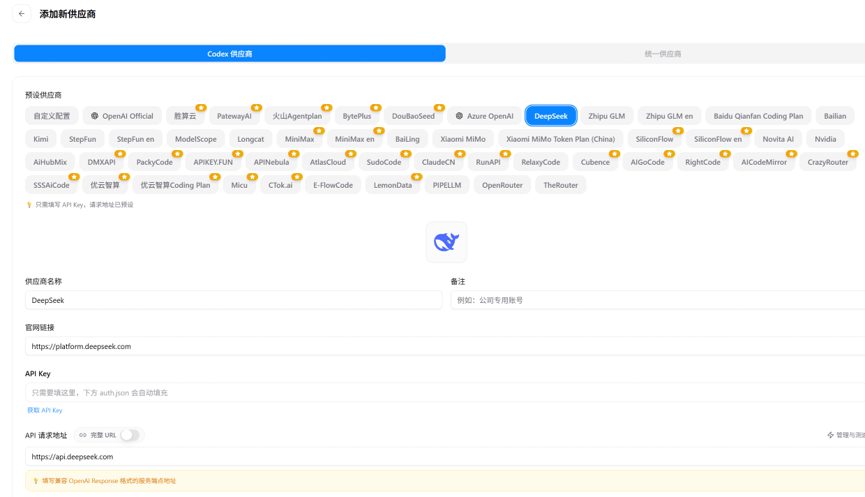Viewport: 865px width, 497px height.
Task: Pick the Cubence preset
Action: tap(595, 162)
